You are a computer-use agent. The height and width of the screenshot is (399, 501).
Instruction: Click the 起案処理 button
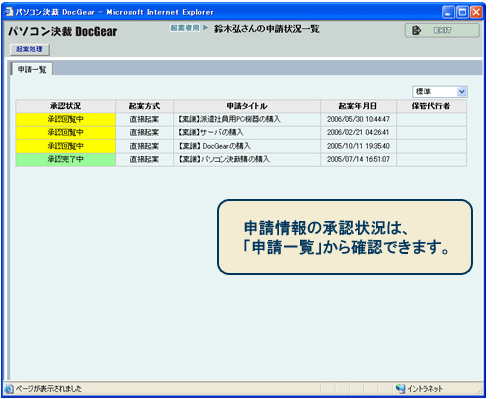30,49
